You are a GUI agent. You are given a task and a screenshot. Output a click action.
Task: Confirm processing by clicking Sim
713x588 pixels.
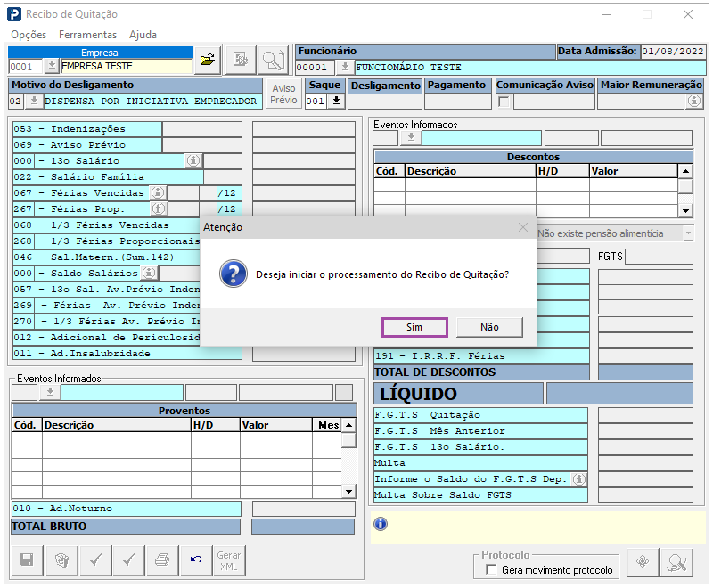tap(414, 327)
